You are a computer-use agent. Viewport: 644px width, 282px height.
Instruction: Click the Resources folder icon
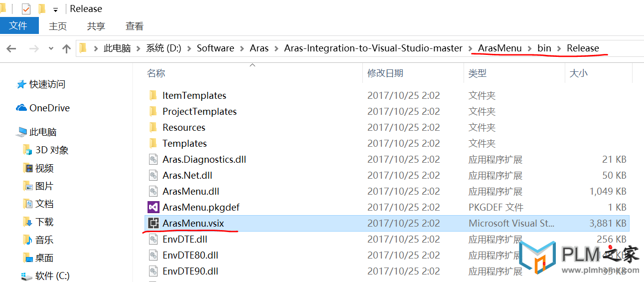[154, 127]
